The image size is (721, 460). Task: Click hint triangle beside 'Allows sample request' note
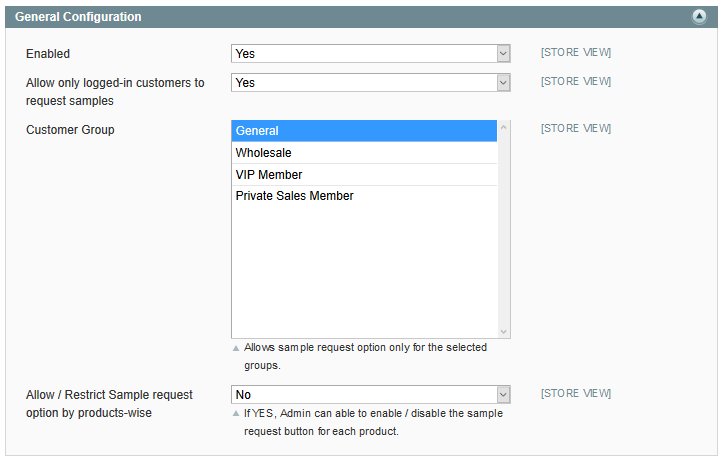pos(236,348)
